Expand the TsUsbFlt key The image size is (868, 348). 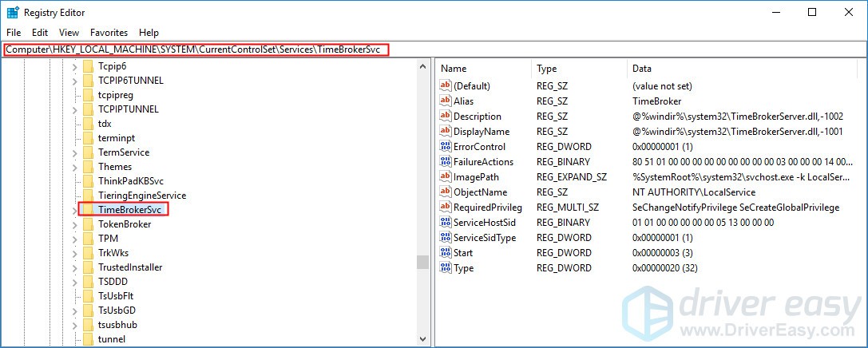(75, 296)
